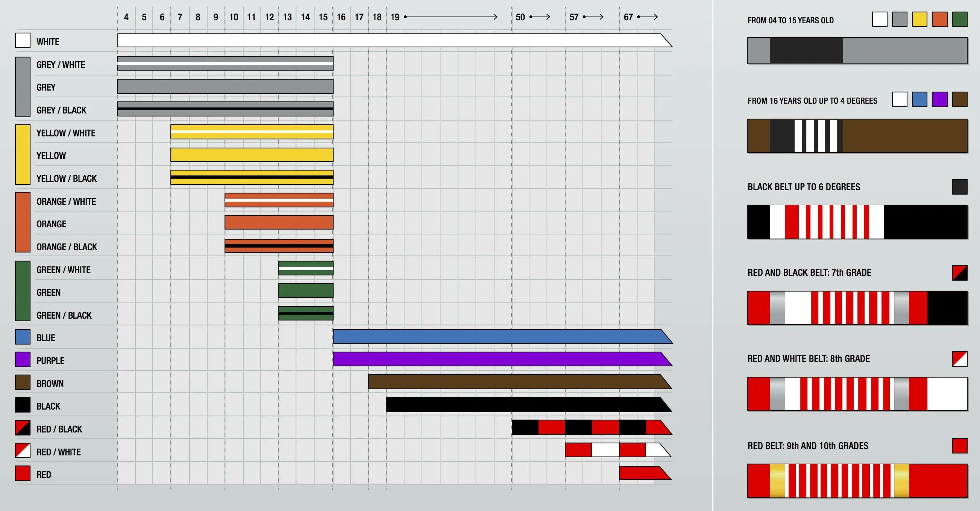Click red/black square beside 7th GRADE heading
Image resolution: width=980 pixels, height=511 pixels.
[960, 273]
